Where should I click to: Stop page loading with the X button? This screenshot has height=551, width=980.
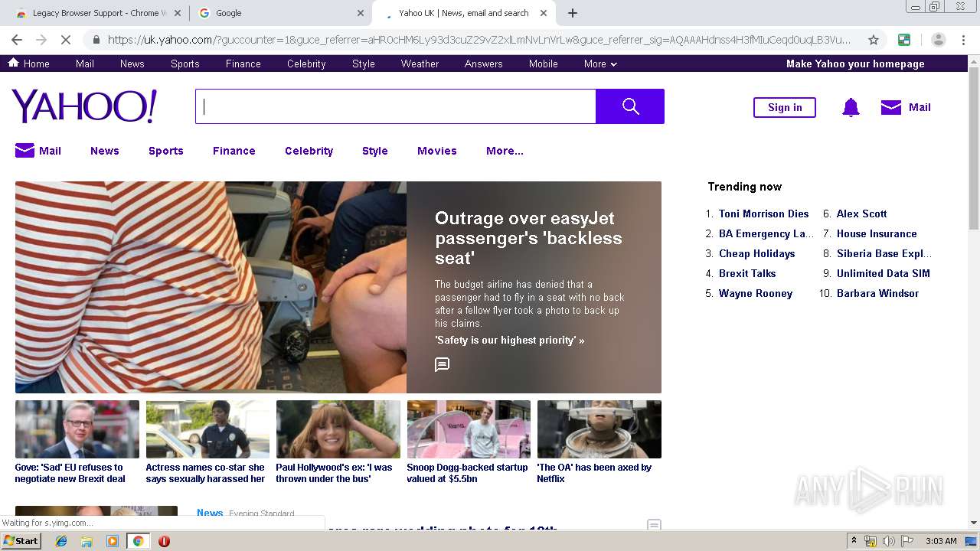click(x=65, y=40)
